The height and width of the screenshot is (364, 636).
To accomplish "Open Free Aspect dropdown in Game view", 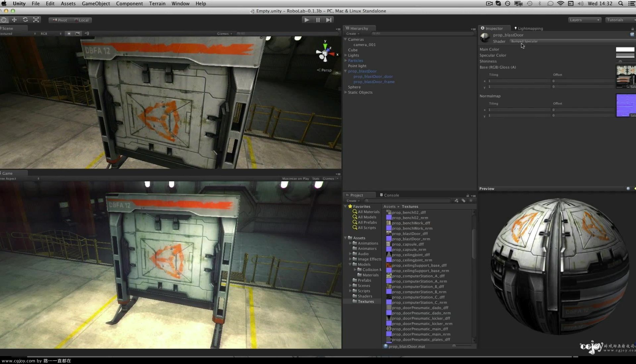I will point(19,179).
